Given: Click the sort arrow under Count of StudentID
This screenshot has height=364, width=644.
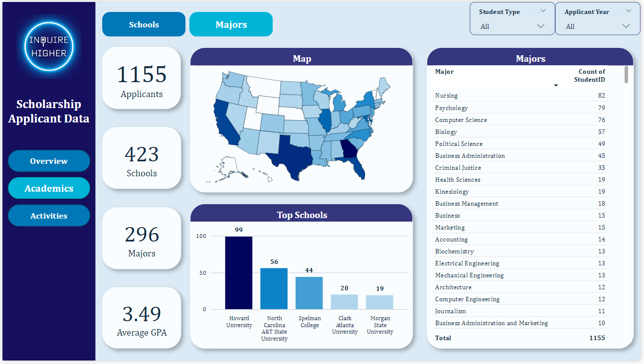Looking at the screenshot, I should click(556, 86).
